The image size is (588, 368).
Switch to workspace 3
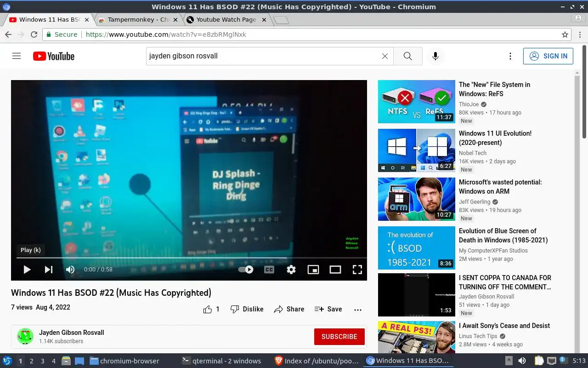[x=43, y=361]
